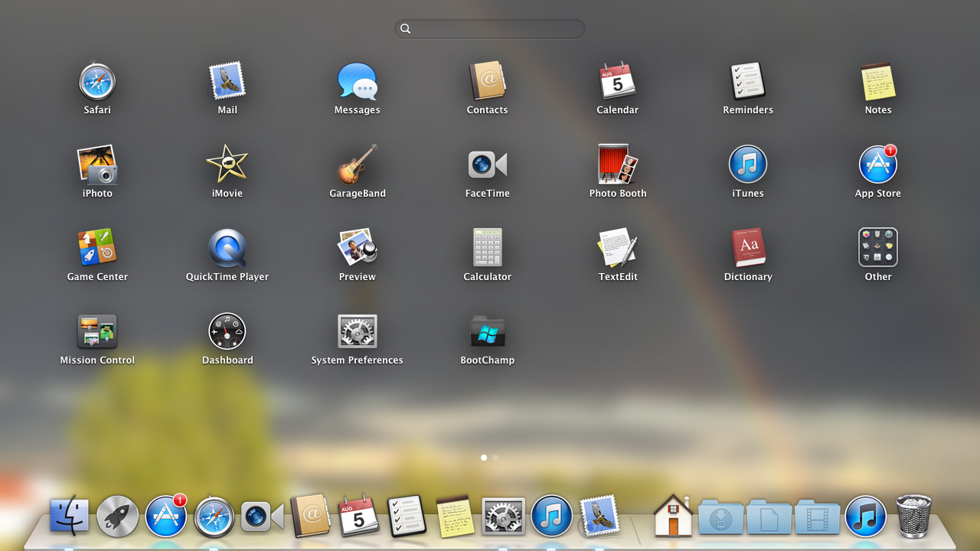Open Finder in the Dock
The image size is (980, 551).
coord(69,516)
